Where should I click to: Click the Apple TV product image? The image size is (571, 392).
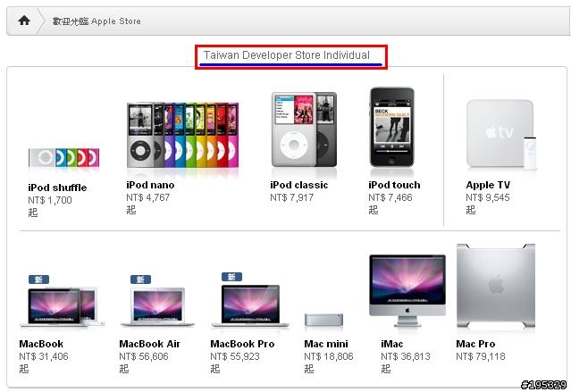tap(501, 134)
